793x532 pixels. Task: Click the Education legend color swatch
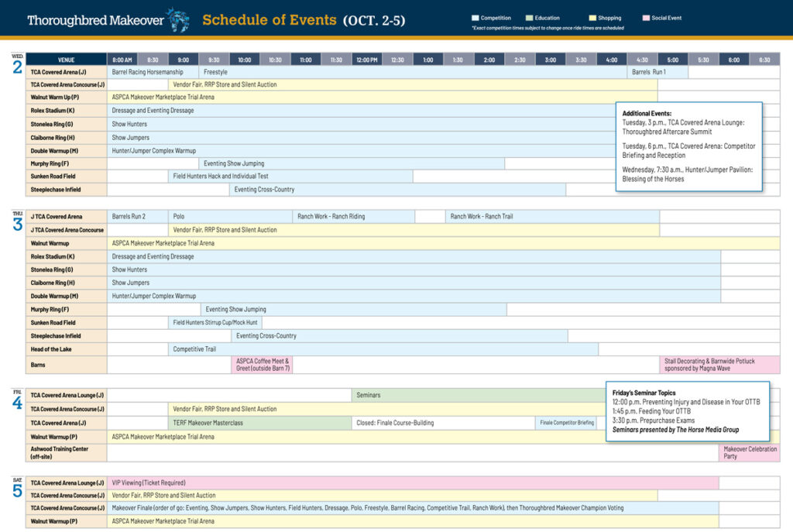pos(529,18)
